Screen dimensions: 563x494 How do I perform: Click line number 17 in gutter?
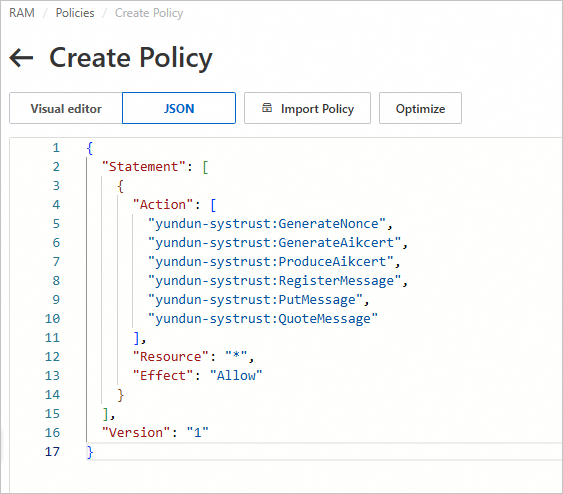[52, 452]
